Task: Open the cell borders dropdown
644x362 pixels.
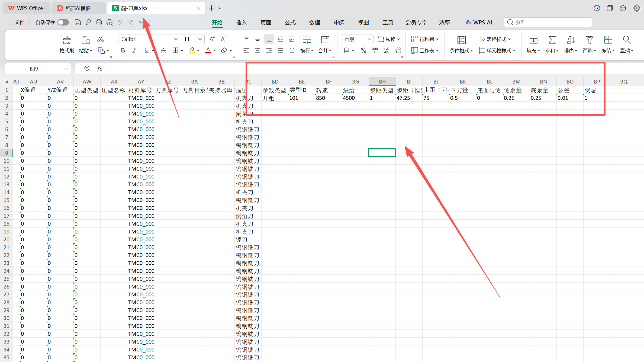Action: tap(182, 50)
